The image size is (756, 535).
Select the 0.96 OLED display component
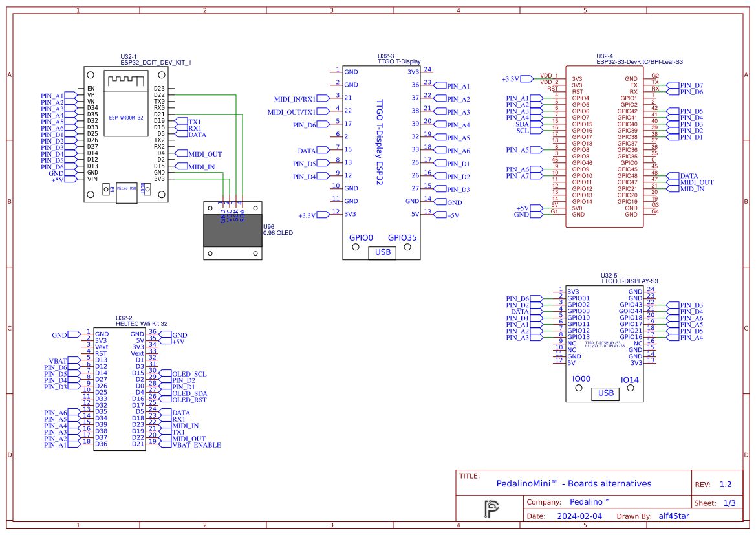pyautogui.click(x=232, y=230)
